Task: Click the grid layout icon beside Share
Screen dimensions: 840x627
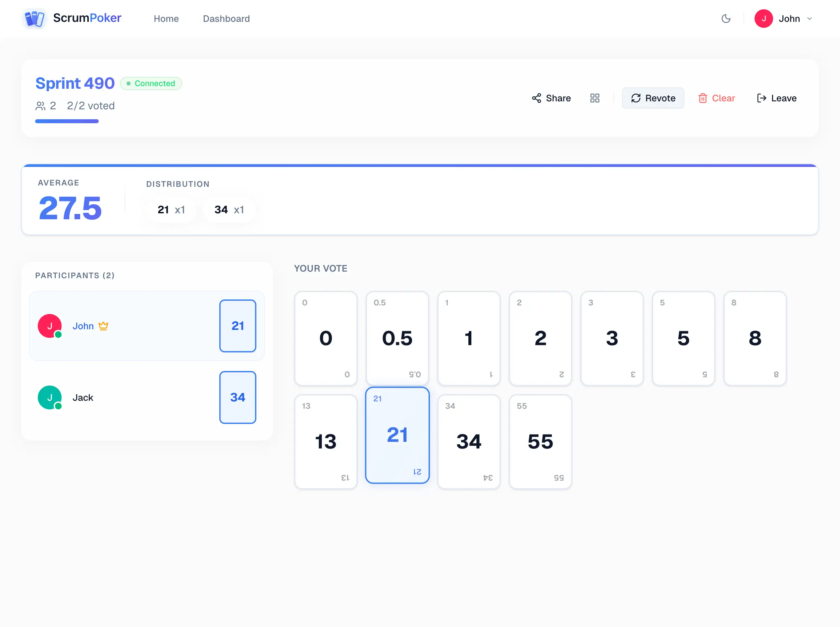Action: tap(595, 98)
